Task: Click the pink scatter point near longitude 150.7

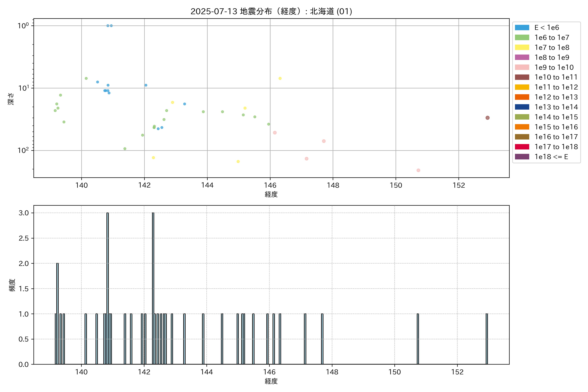Action: coord(418,170)
